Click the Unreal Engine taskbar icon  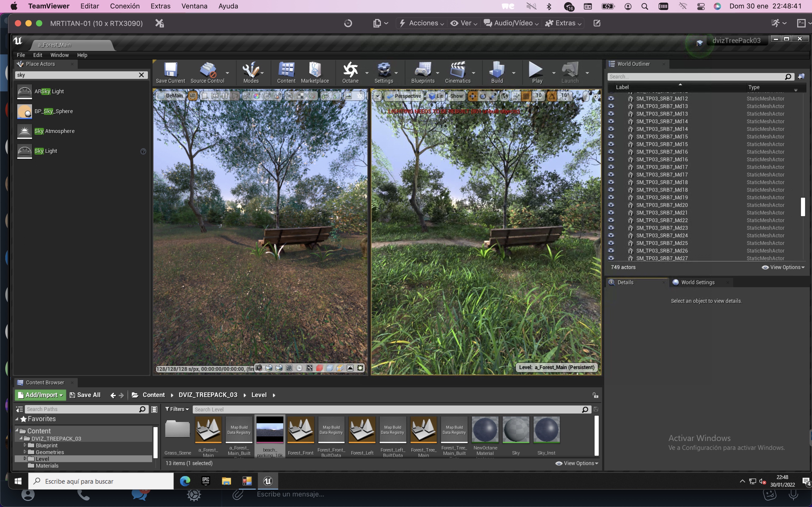(x=267, y=481)
